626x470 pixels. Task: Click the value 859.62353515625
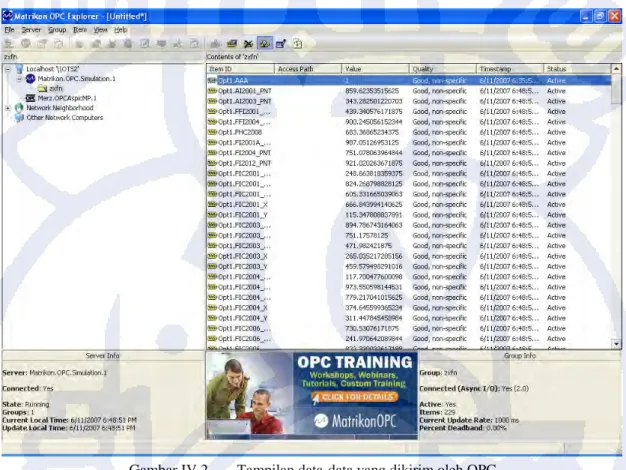click(372, 91)
